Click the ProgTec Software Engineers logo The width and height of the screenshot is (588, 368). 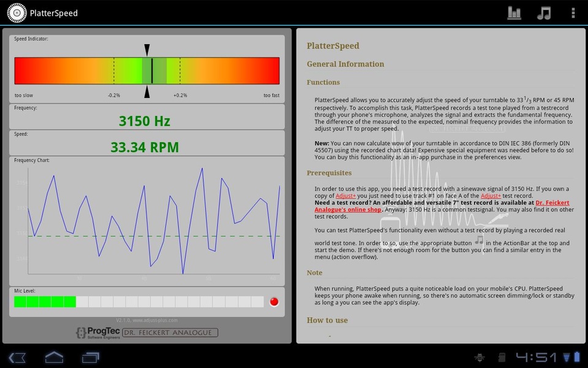(x=98, y=332)
